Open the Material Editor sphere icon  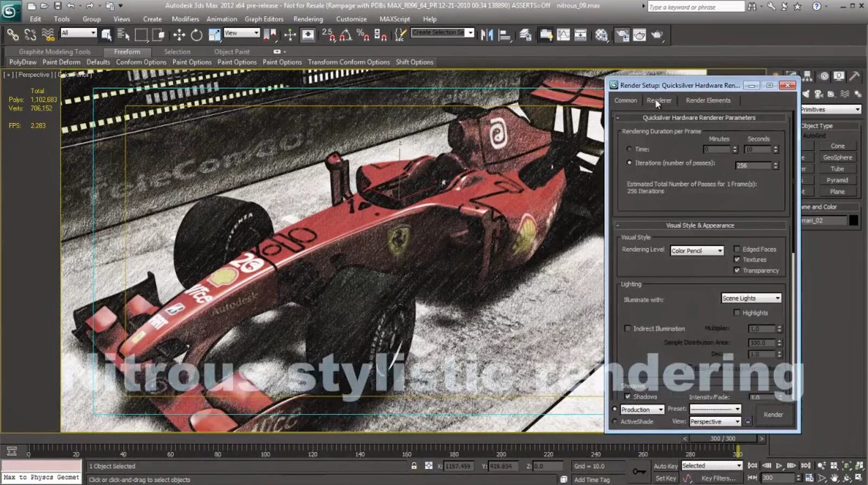click(601, 35)
